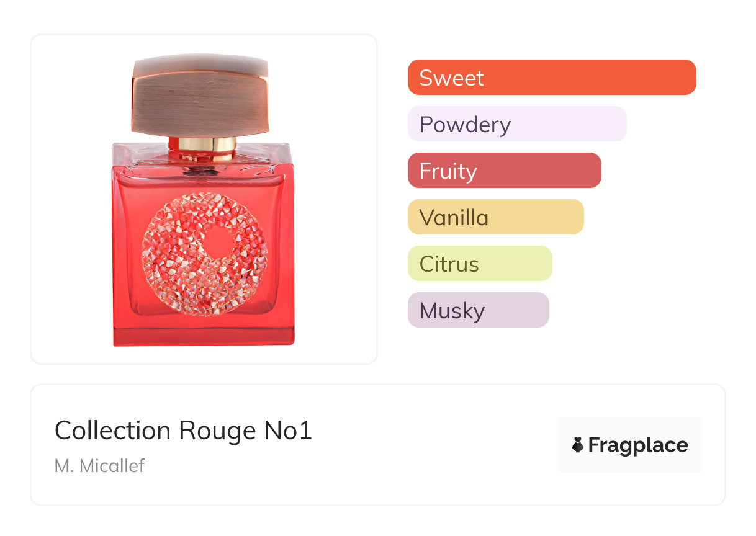Click the word Sweet in top bar
This screenshot has width=756, height=536.
pyautogui.click(x=451, y=78)
